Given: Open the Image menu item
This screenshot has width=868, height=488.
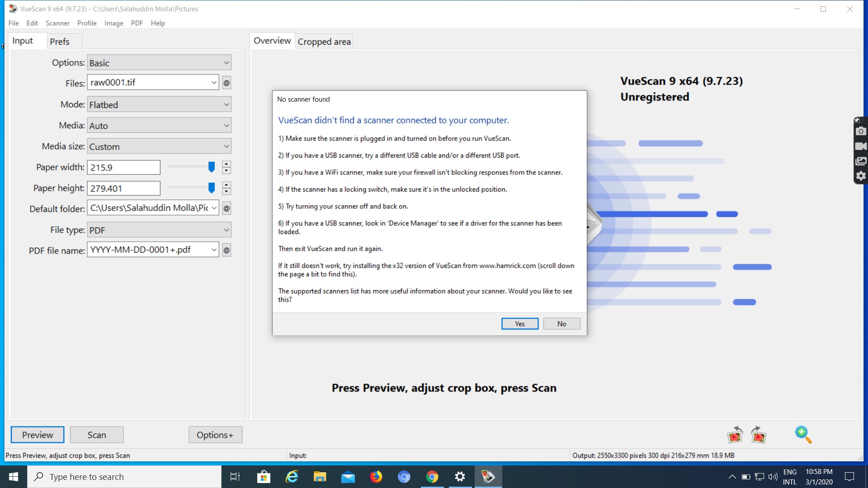Looking at the screenshot, I should (113, 23).
